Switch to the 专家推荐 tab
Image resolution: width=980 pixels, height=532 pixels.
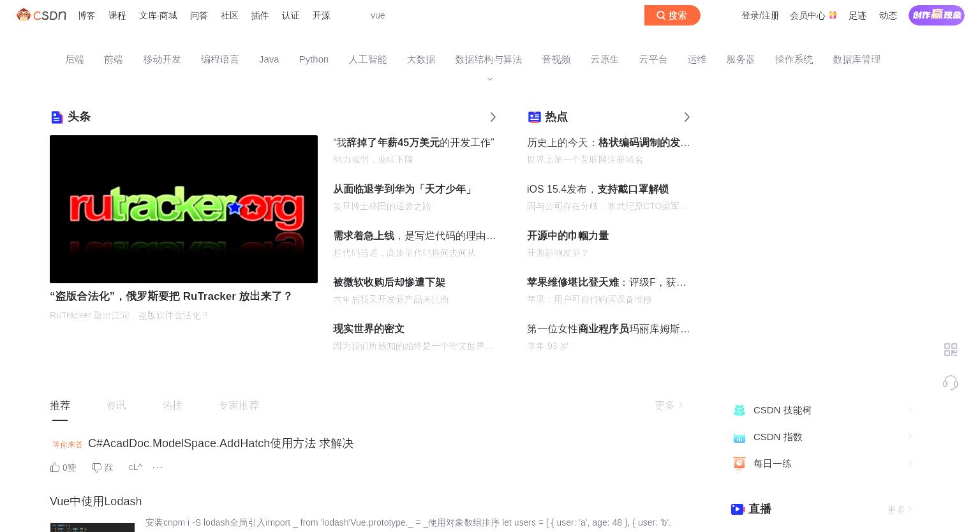(x=239, y=405)
